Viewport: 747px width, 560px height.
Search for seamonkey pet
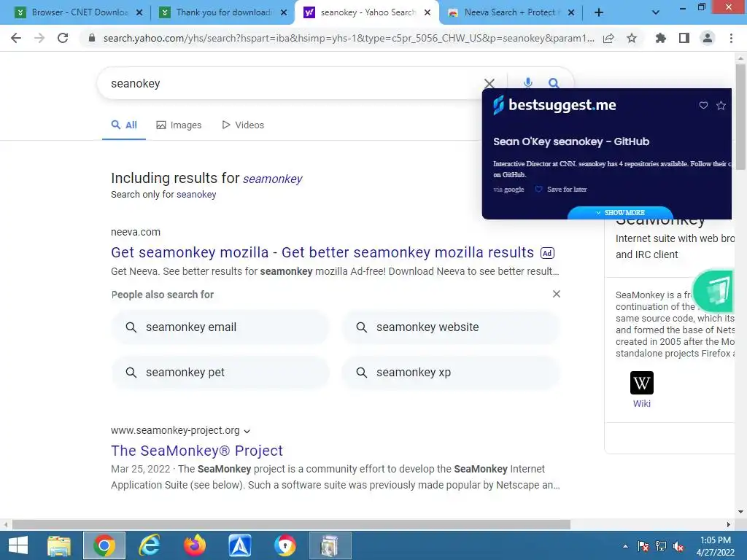click(220, 373)
